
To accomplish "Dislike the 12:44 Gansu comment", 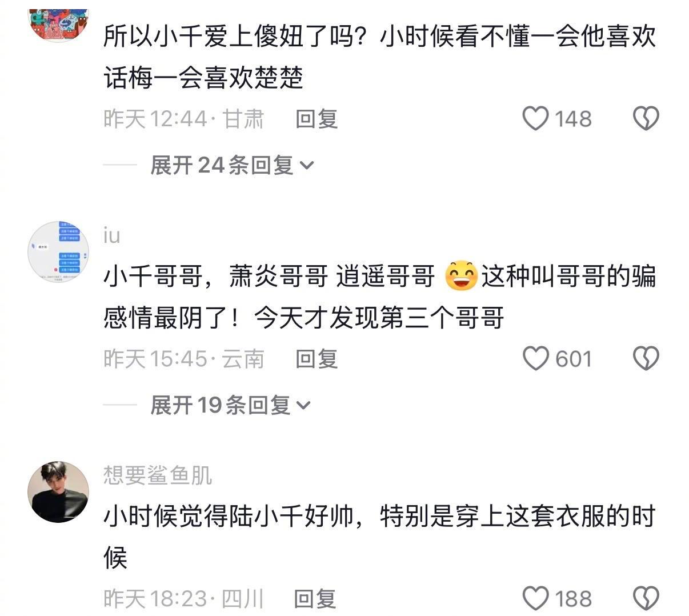I will pos(646,119).
